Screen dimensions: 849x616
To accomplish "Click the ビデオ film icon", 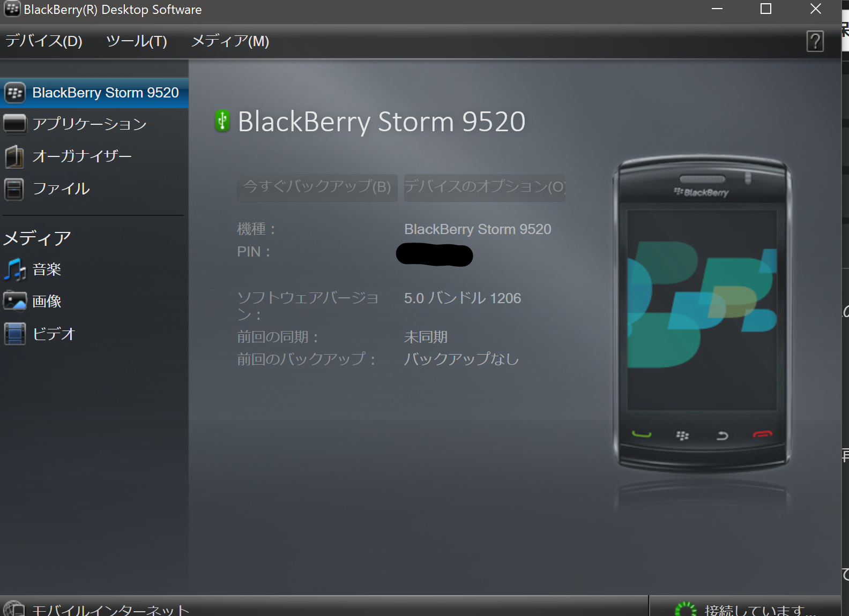I will tap(15, 334).
